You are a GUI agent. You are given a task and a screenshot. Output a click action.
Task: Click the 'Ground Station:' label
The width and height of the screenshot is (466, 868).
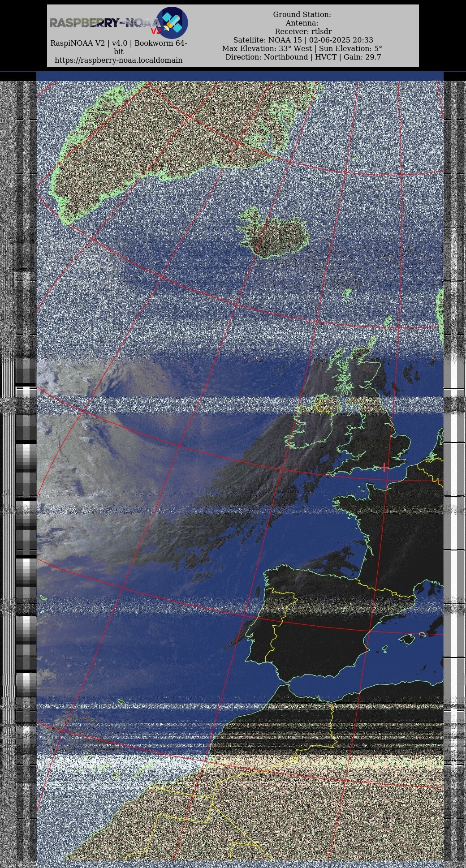302,15
